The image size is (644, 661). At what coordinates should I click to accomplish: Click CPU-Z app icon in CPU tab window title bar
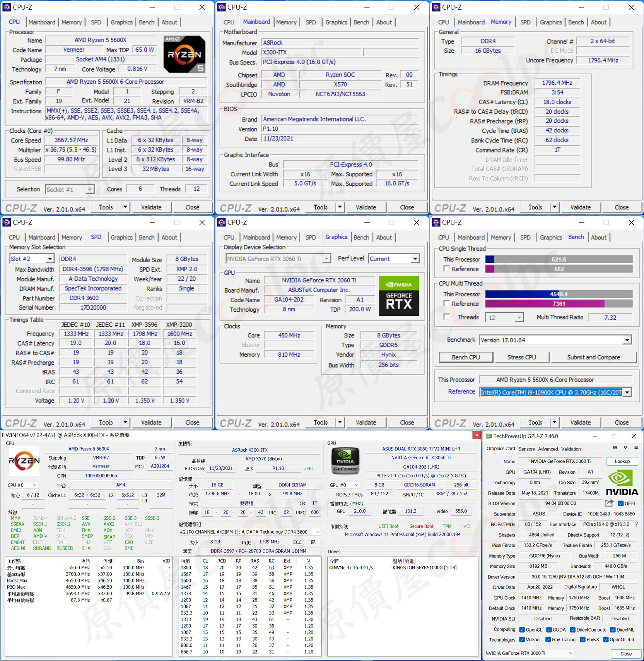point(7,7)
